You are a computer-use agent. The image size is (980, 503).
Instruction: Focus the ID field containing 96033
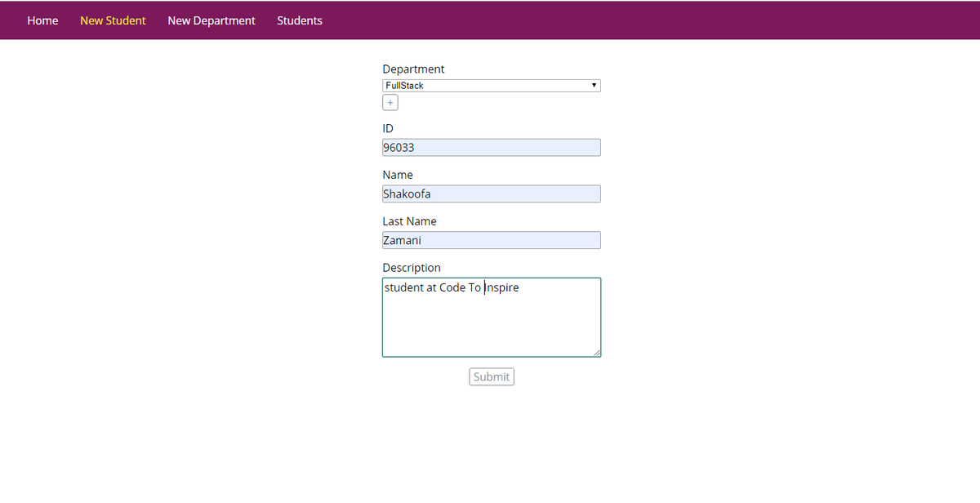[x=492, y=148]
